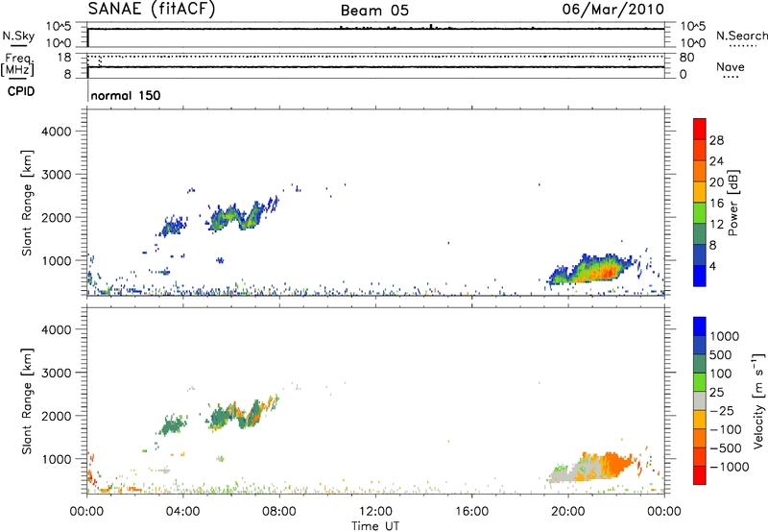The image size is (768, 532).
Task: Click Slant Range [km] label of velocity panel
Action: click(27, 401)
